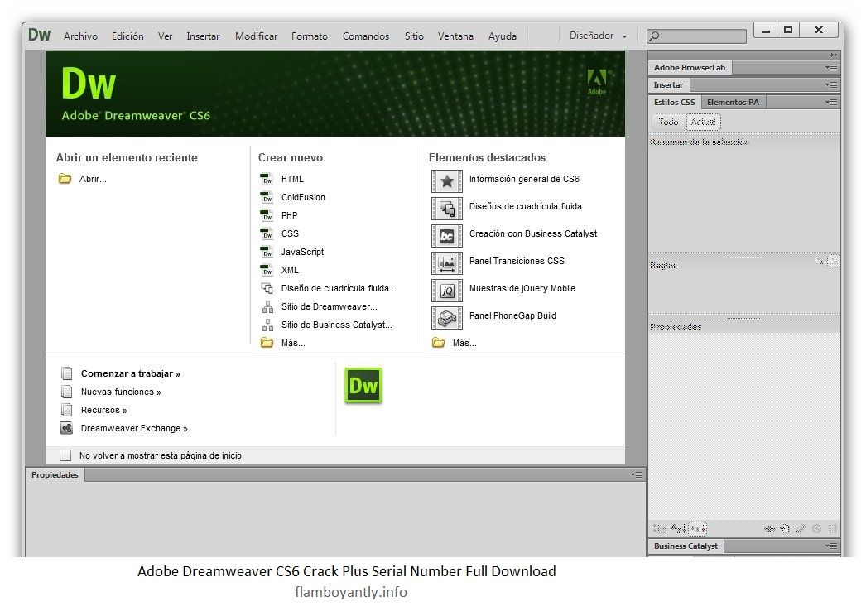866x616 pixels.
Task: Click the star icon for Información general de CS6
Action: coord(447,181)
